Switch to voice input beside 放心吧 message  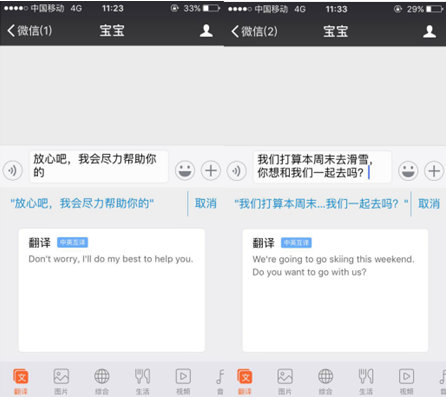pyautogui.click(x=13, y=171)
